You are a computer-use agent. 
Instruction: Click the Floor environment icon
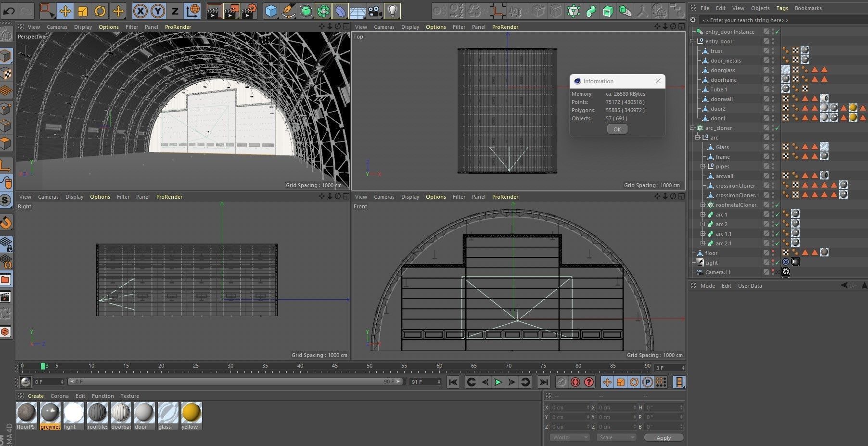click(x=358, y=11)
